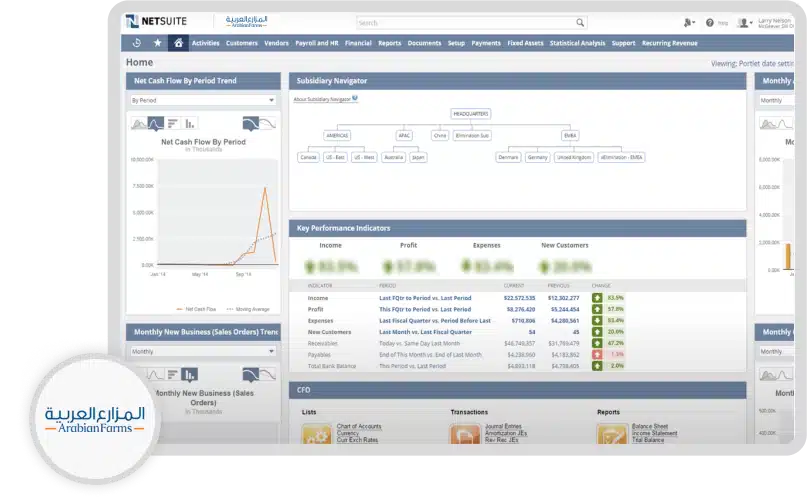
Task: Open Monthly dropdown in Sales Orders portlet
Action: pos(203,352)
